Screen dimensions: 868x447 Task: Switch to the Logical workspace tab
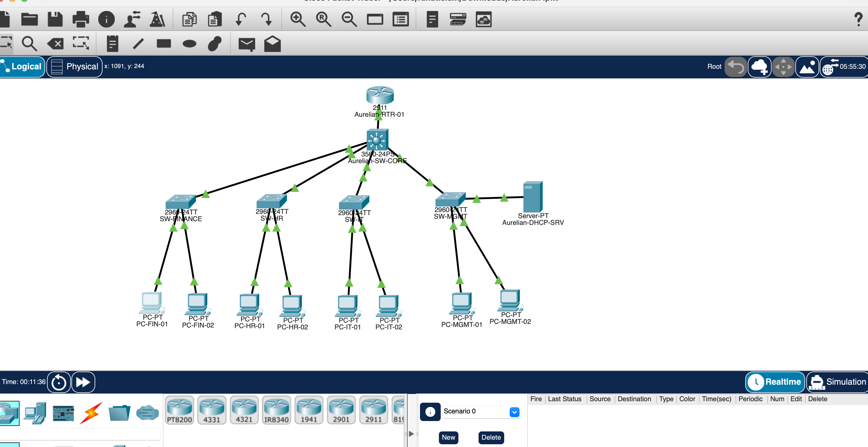(22, 67)
